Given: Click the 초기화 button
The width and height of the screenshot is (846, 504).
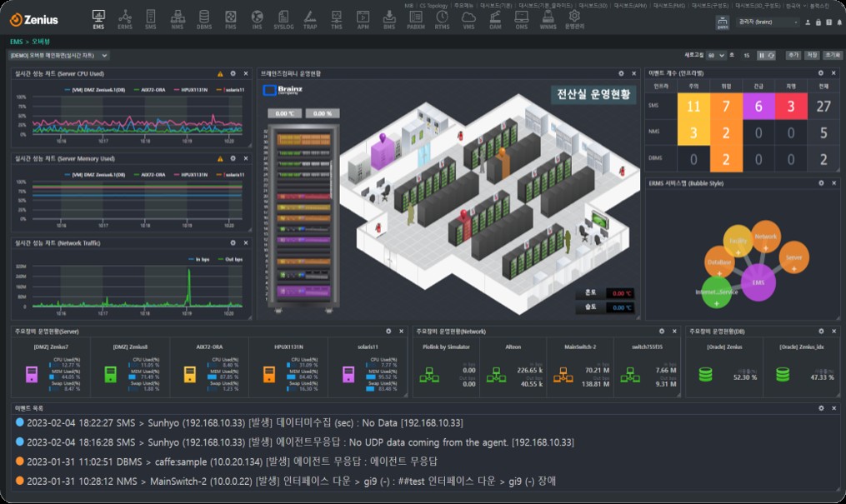Looking at the screenshot, I should click(831, 55).
